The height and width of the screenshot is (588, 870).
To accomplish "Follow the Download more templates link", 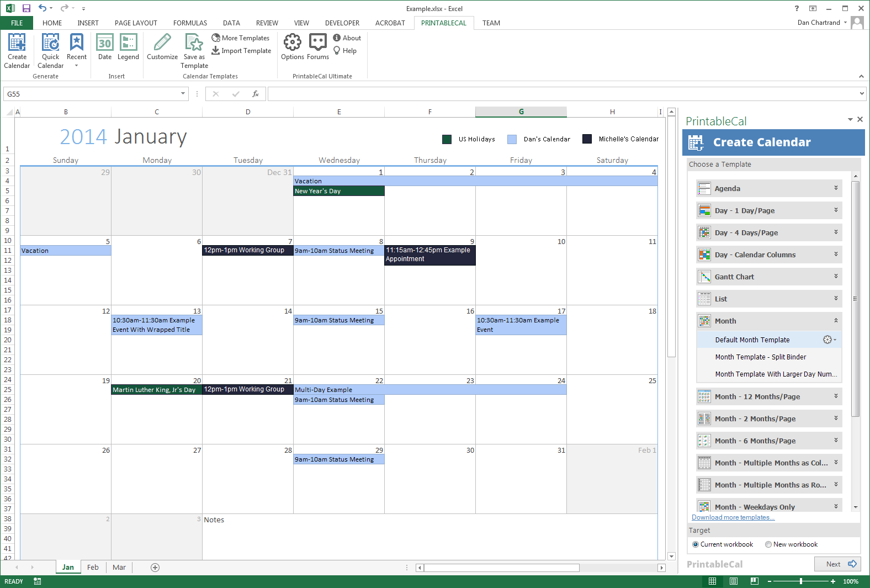I will (733, 517).
